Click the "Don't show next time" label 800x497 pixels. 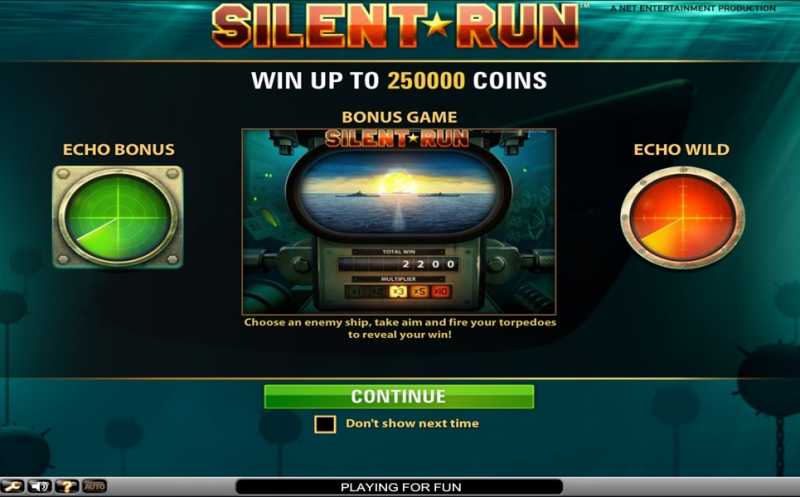pyautogui.click(x=412, y=424)
